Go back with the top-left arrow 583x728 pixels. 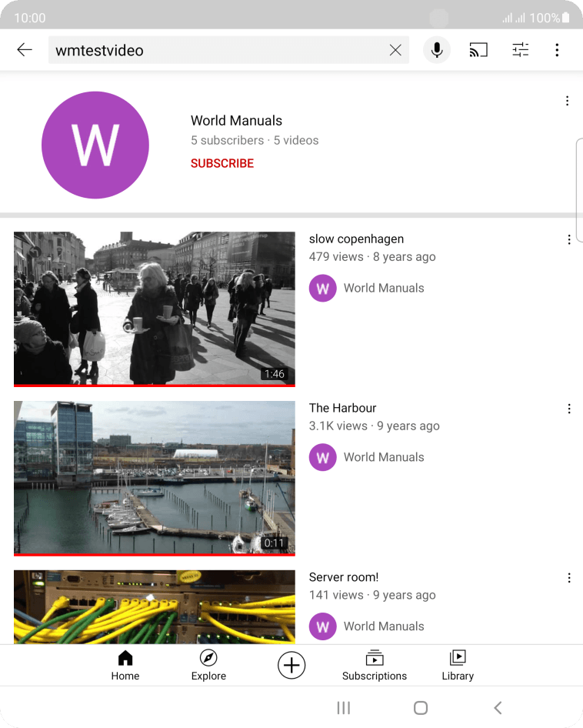click(x=24, y=50)
